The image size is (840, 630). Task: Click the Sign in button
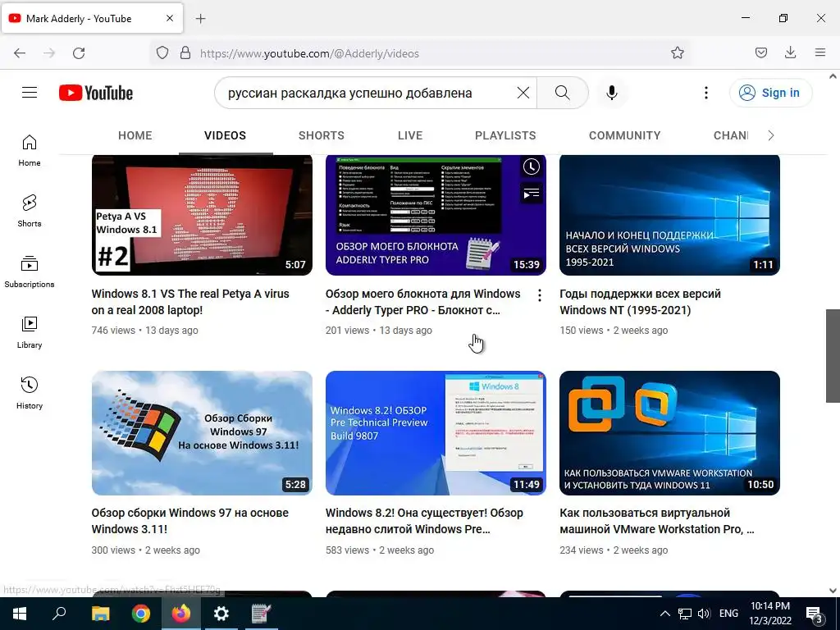pos(770,93)
